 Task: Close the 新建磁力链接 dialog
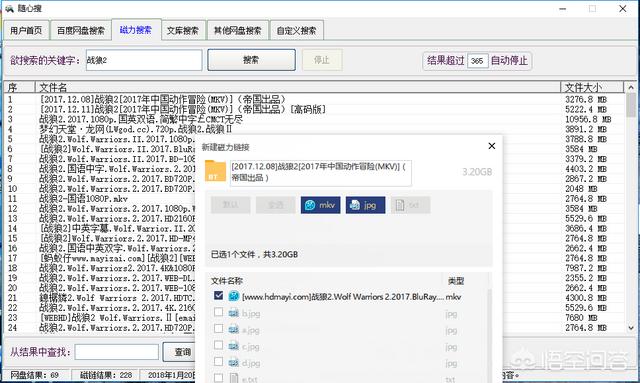[492, 146]
